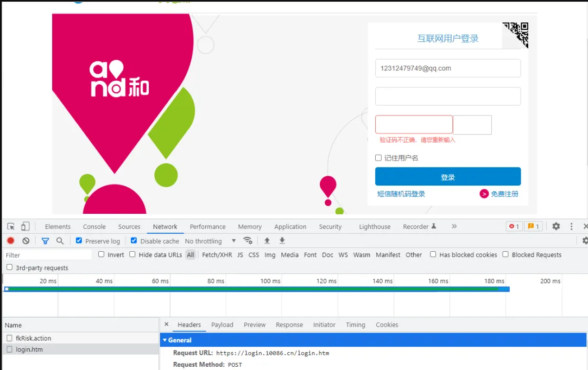
Task: Click the free registration arrow icon
Action: pos(484,194)
